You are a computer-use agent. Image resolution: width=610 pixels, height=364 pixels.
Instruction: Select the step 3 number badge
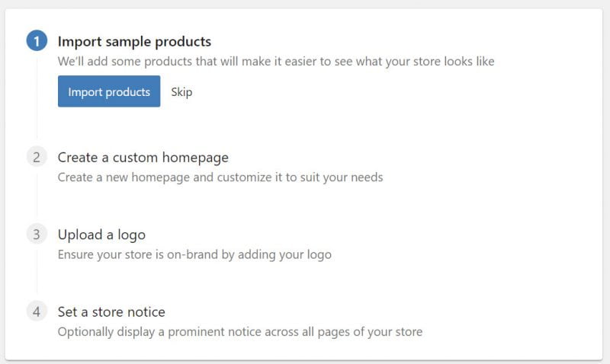tap(37, 235)
